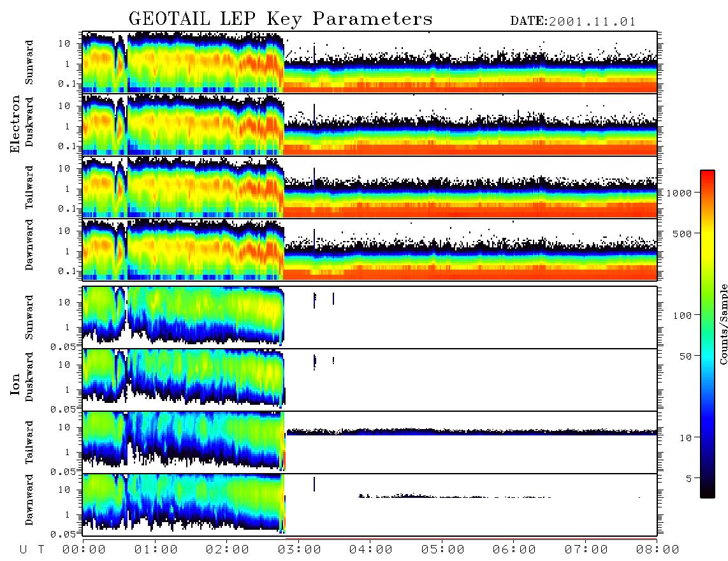The width and height of the screenshot is (728, 561).
Task: Select the Electron Tailward axis label
Action: (x=29, y=187)
